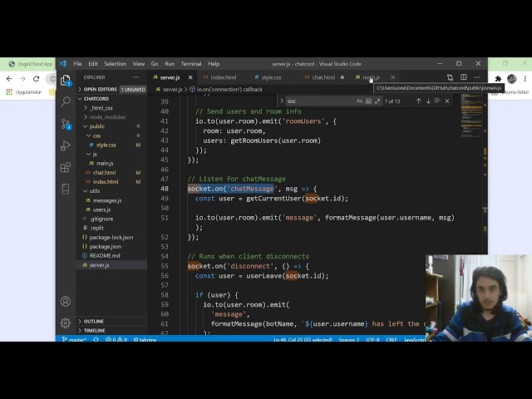Open the Run menu
532x399 pixels.
(x=170, y=63)
